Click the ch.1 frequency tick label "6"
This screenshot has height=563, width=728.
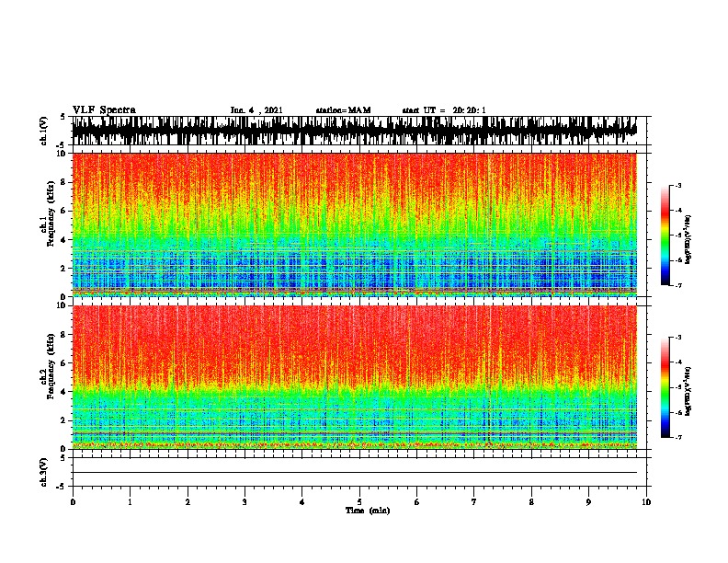click(x=64, y=211)
